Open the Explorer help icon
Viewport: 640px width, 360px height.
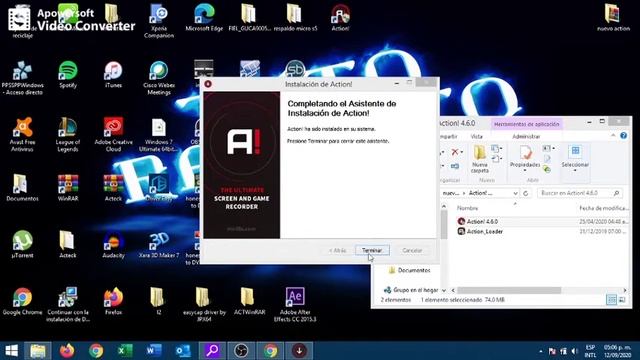click(x=623, y=136)
